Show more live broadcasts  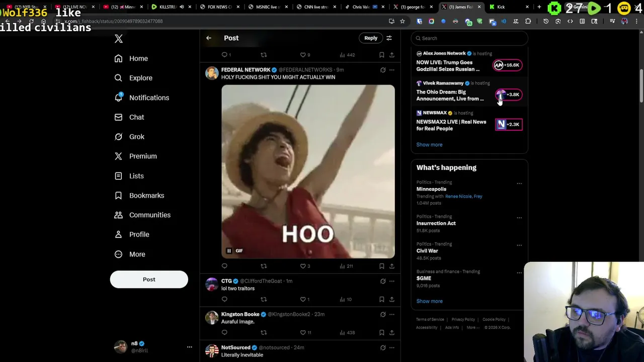[429, 145]
